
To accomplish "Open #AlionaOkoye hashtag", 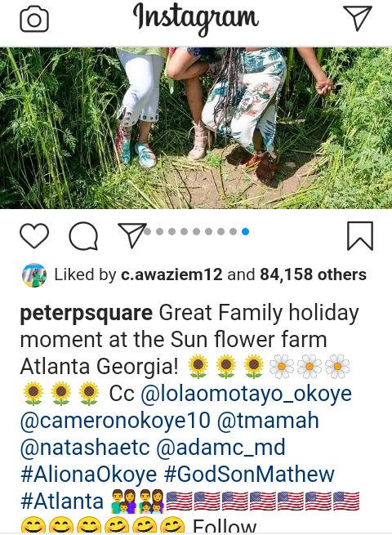I will [88, 475].
